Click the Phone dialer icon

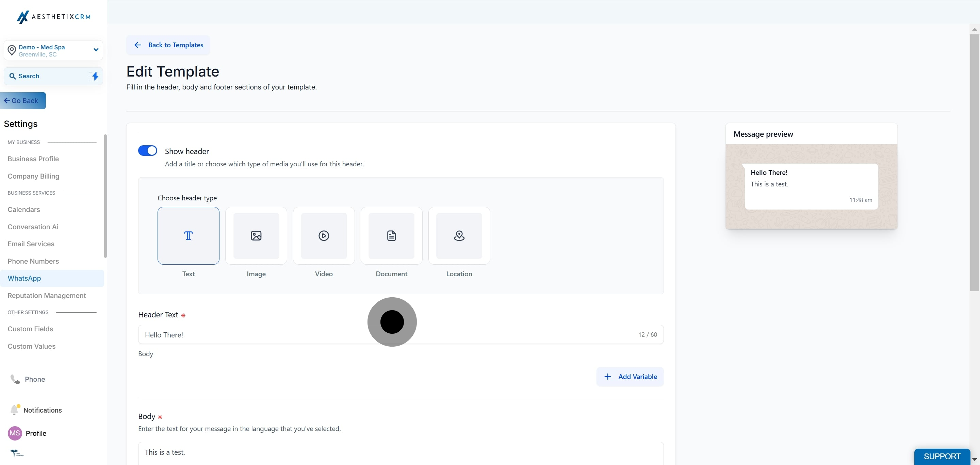click(15, 379)
